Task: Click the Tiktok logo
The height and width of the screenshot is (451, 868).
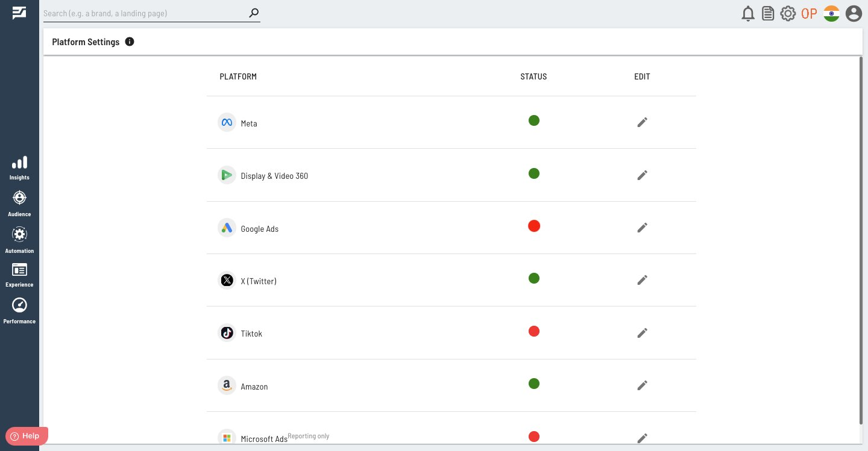Action: (x=227, y=333)
